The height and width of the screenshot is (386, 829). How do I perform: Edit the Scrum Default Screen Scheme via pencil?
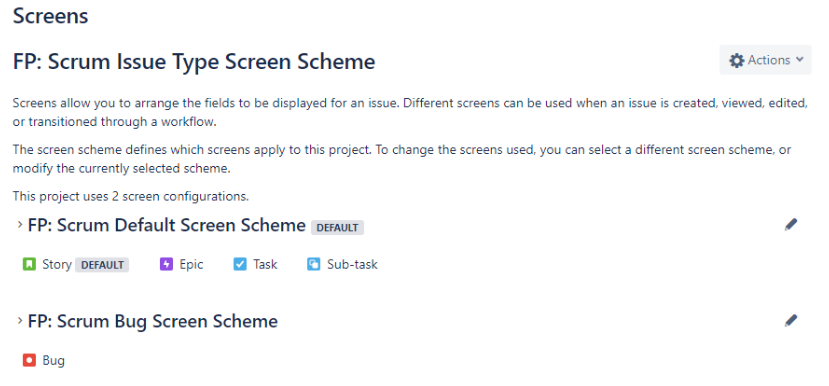coord(790,225)
